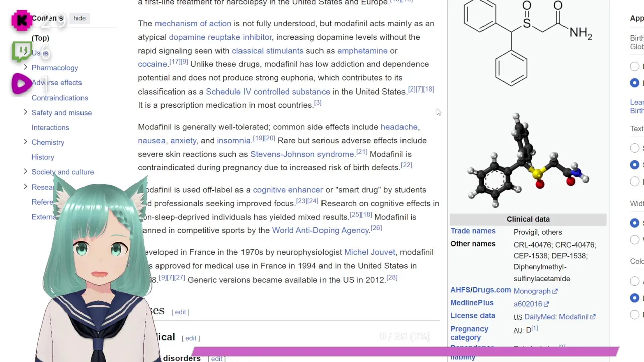644x362 pixels.
Task: Open the Monograph link
Action: (x=532, y=291)
